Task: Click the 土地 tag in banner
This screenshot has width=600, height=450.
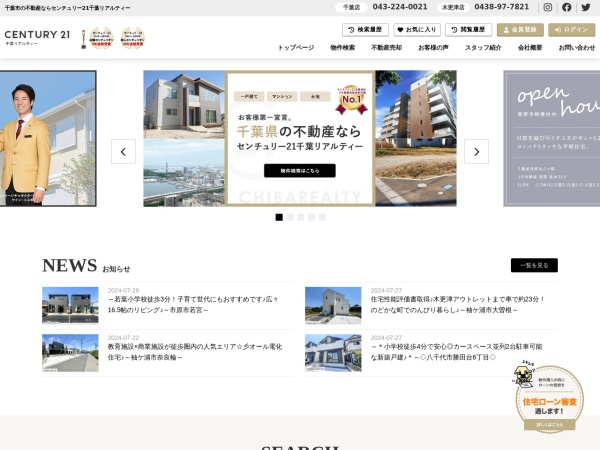Action: (x=315, y=96)
